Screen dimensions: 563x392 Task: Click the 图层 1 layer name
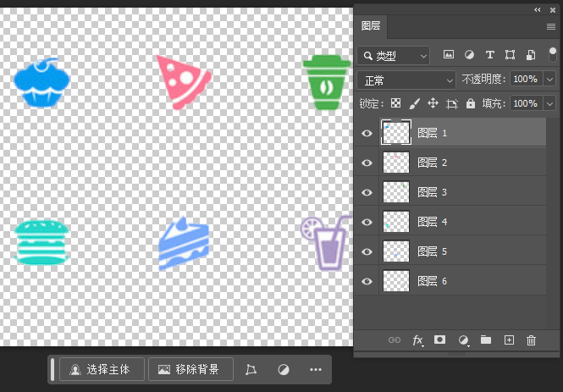pyautogui.click(x=433, y=133)
